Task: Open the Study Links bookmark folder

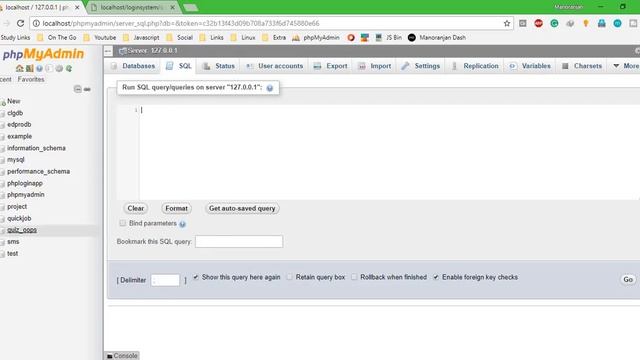Action: coord(15,38)
